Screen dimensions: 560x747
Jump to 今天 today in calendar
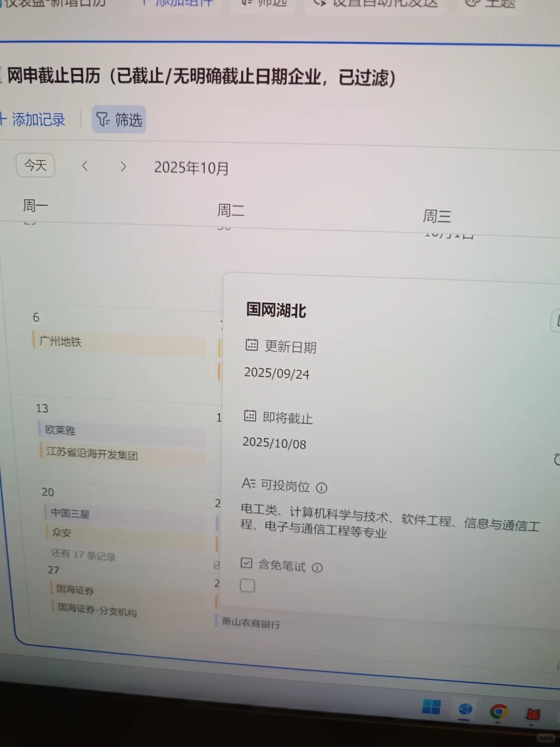35,165
